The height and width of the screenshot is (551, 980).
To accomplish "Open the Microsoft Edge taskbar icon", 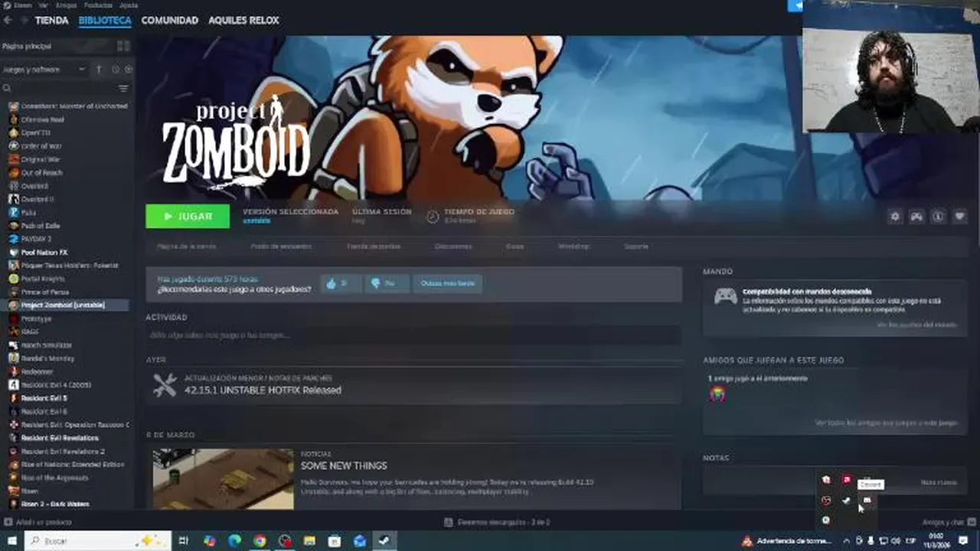I will tap(235, 541).
